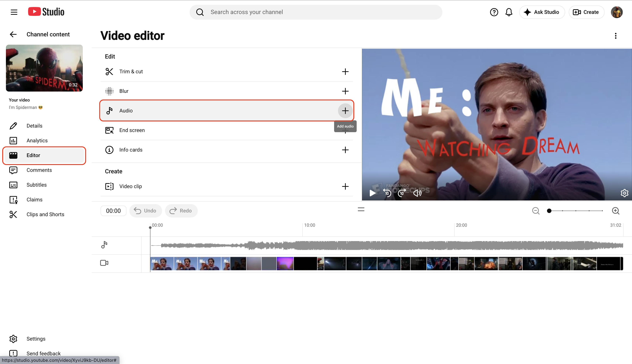The width and height of the screenshot is (632, 364).
Task: Focus the channel search field
Action: pyautogui.click(x=316, y=12)
